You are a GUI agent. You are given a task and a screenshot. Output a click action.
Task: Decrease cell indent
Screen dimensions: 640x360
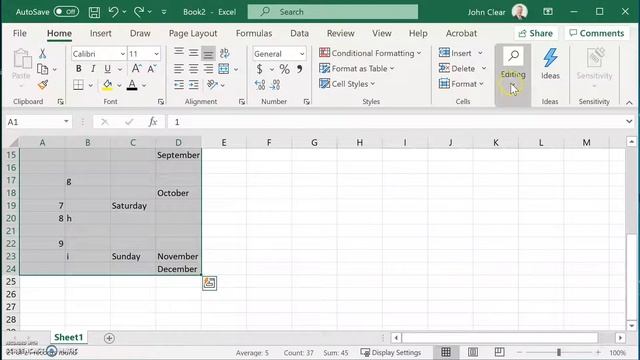179,85
